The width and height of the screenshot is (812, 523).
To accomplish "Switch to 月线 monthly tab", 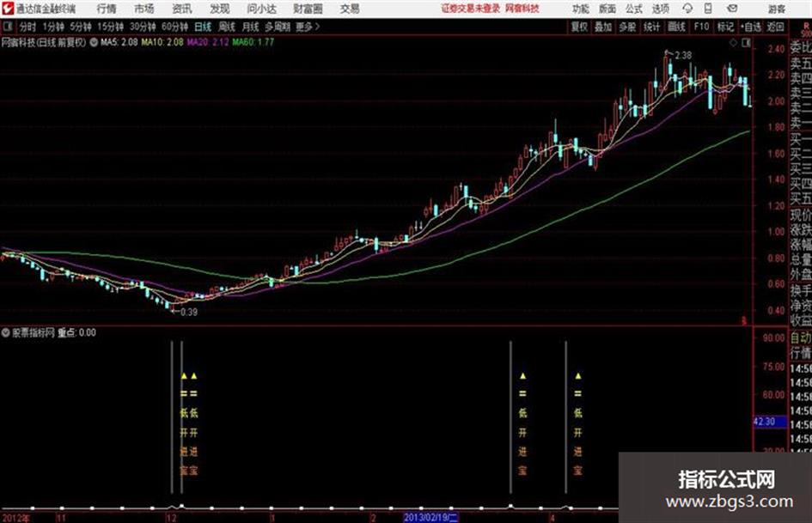I will [x=251, y=27].
